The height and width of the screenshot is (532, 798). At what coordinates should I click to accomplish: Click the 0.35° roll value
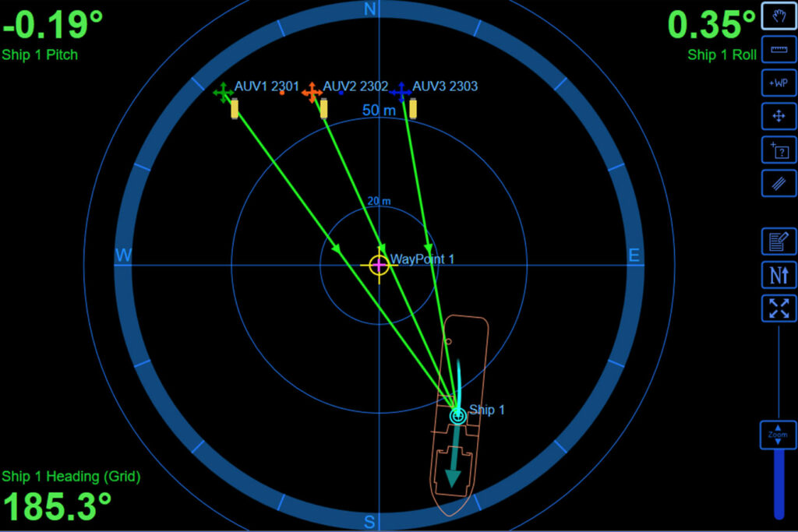click(711, 24)
